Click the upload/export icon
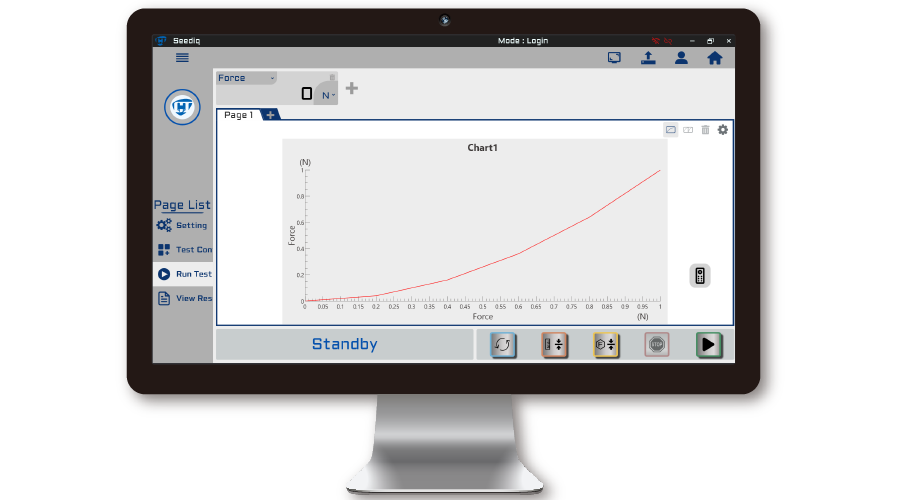The image size is (900, 500). [648, 58]
